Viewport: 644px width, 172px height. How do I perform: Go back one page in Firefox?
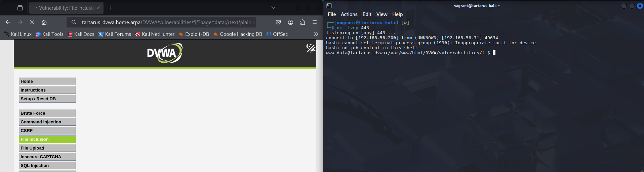click(8, 22)
